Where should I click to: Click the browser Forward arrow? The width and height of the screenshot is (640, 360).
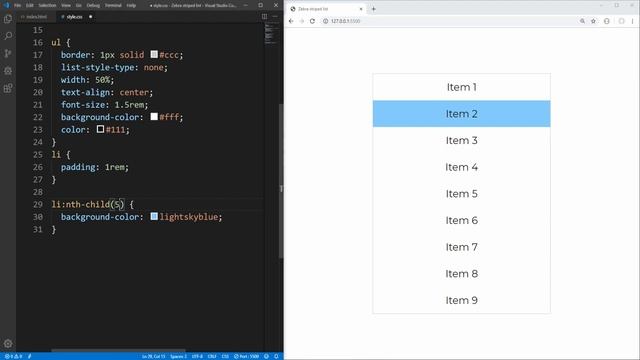point(302,21)
